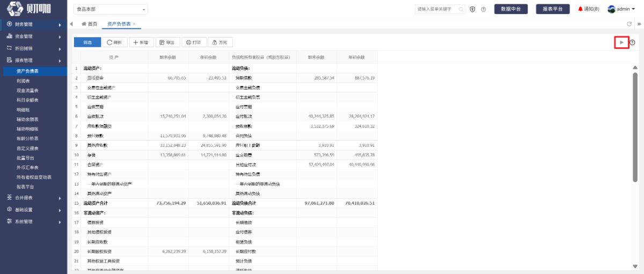Click the 财务管理 sidebar icon
The width and height of the screenshot is (644, 274).
9,24
